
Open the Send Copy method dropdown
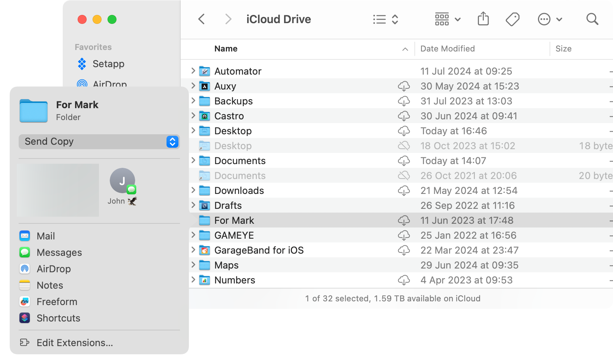(x=172, y=142)
